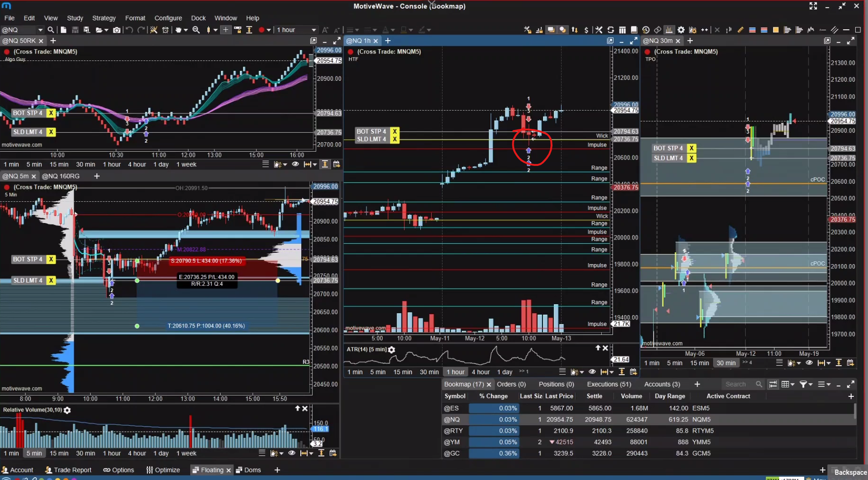Toggle the eye visibility icon under 1h chart
868x480 pixels.
click(592, 372)
